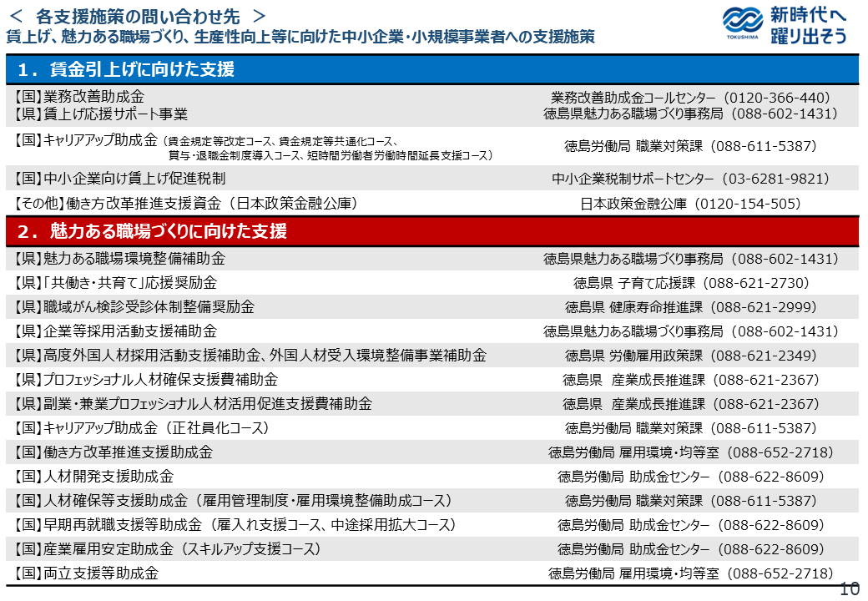868x601 pixels.
Task: Click 【国】業務改善助成金 entry
Action: (78, 97)
